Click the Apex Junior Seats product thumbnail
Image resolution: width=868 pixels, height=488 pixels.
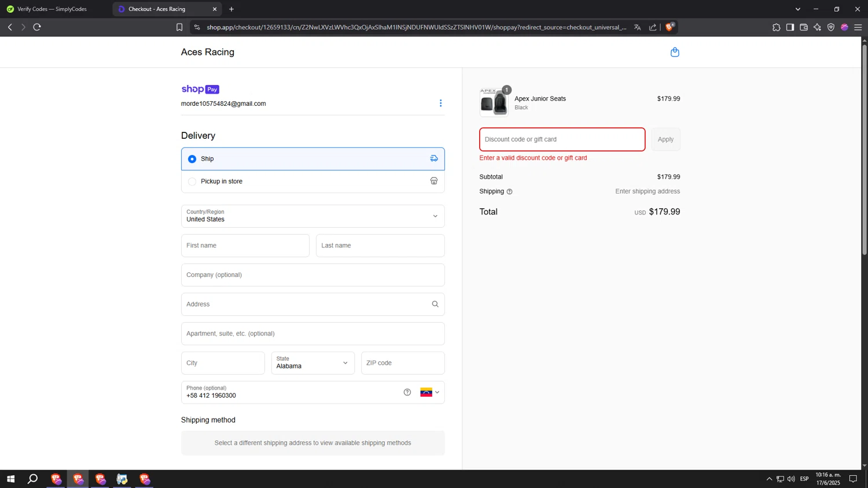pos(494,103)
